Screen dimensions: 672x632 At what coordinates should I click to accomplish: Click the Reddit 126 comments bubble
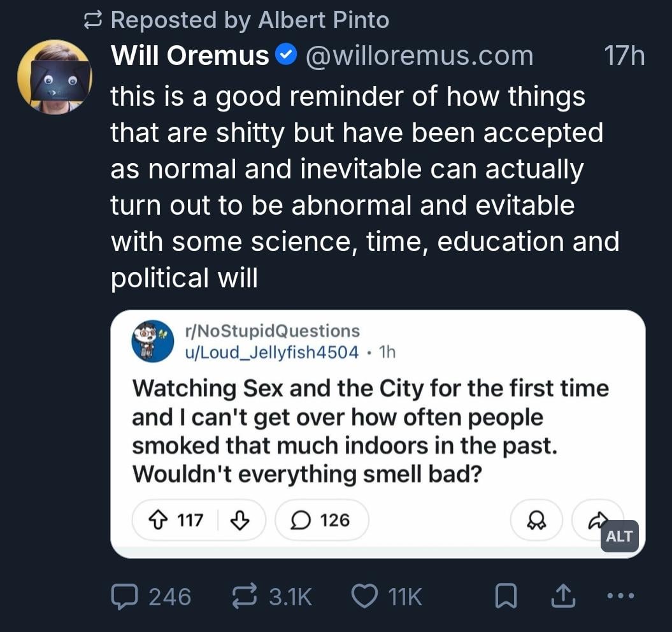point(322,521)
